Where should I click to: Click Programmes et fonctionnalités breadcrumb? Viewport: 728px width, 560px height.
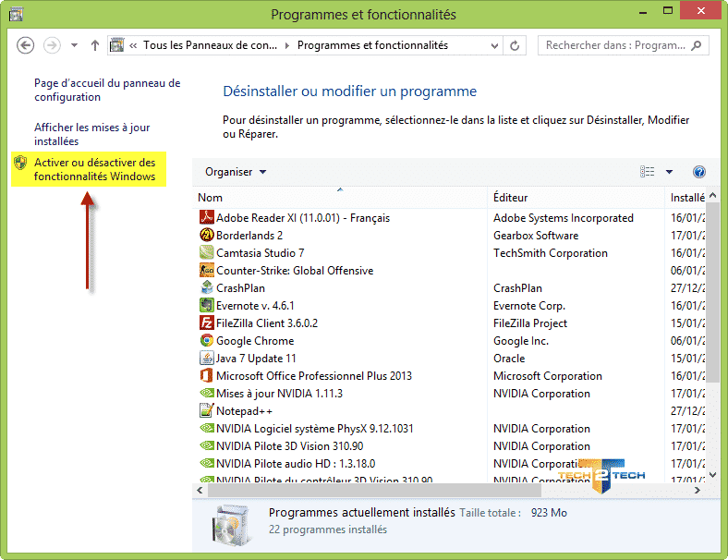coord(372,45)
